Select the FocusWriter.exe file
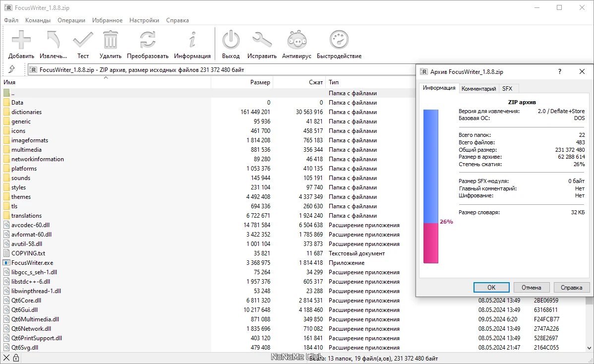Image resolution: width=594 pixels, height=364 pixels. (x=32, y=263)
